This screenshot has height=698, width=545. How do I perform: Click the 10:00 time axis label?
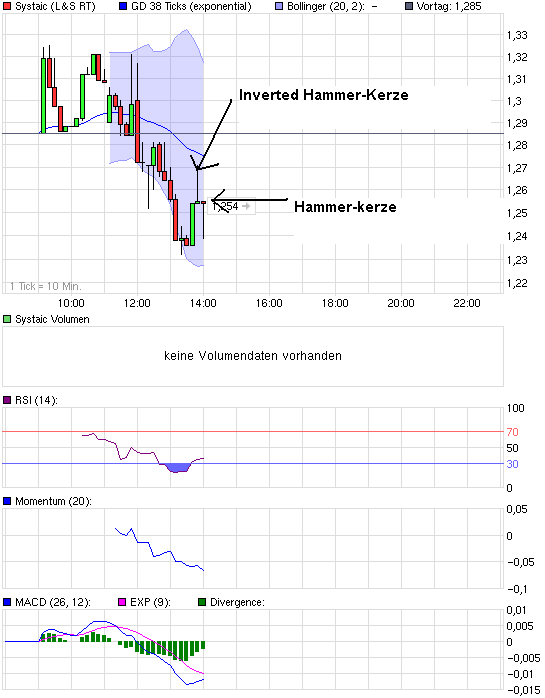click(71, 303)
